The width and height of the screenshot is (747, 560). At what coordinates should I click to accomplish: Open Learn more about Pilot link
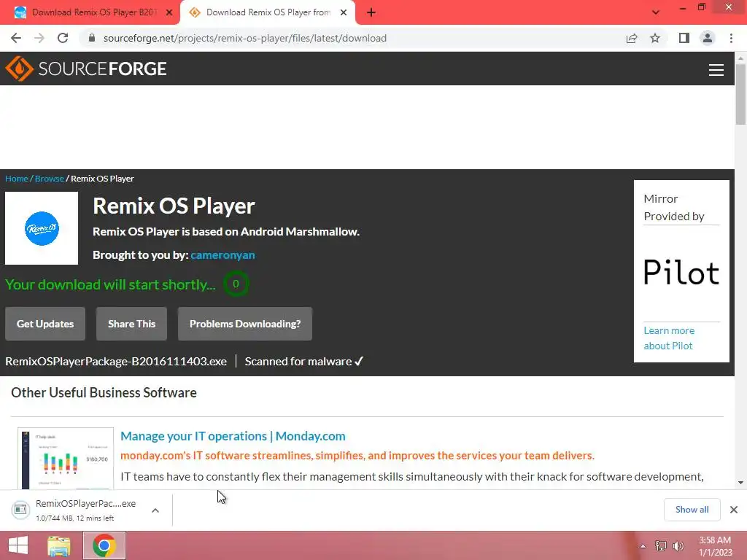(669, 338)
